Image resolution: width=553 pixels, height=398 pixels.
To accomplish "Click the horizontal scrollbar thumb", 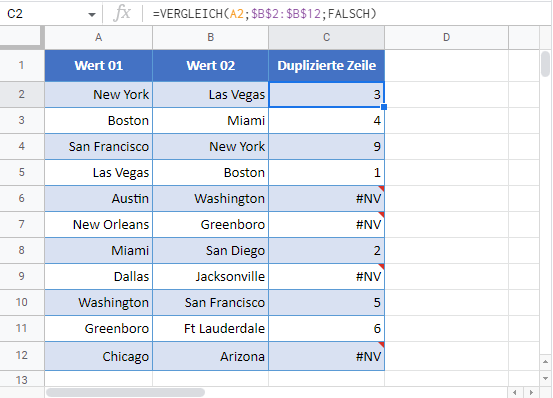I will (125, 392).
